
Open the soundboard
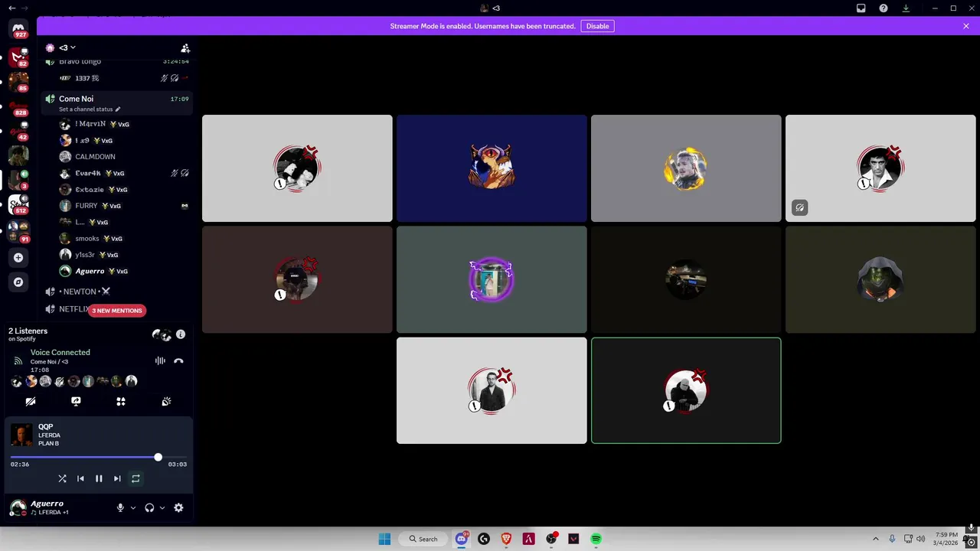tap(166, 401)
